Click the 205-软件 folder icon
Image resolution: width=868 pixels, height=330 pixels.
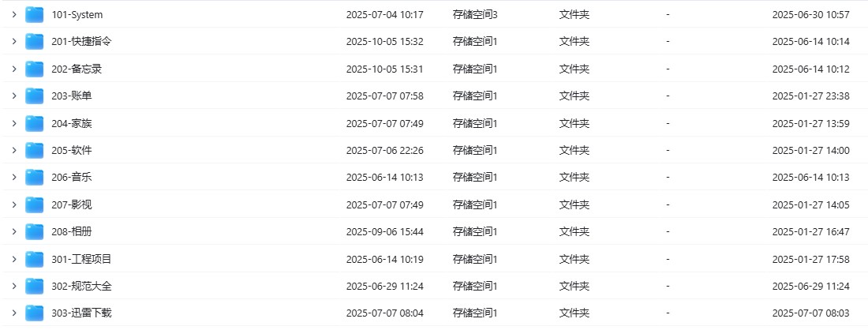34,151
